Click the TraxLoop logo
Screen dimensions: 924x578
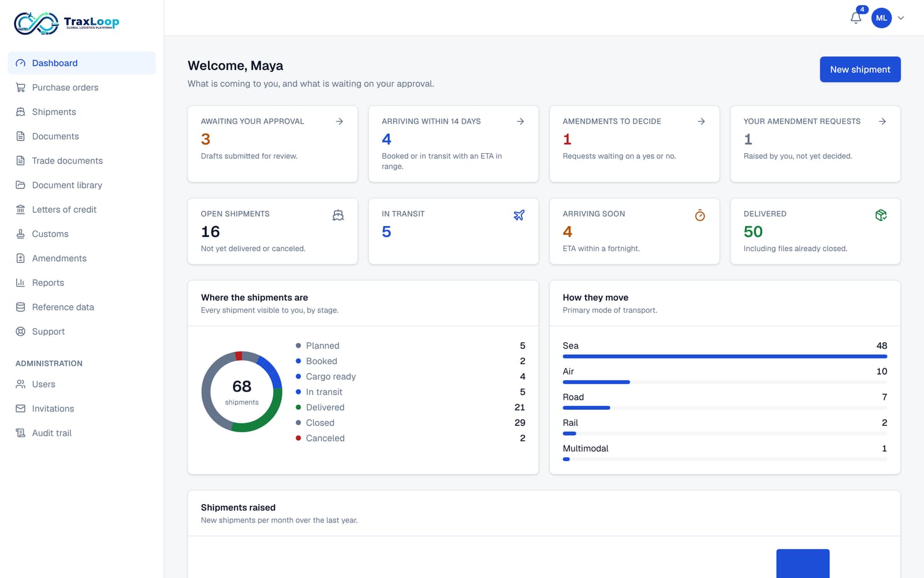(66, 23)
